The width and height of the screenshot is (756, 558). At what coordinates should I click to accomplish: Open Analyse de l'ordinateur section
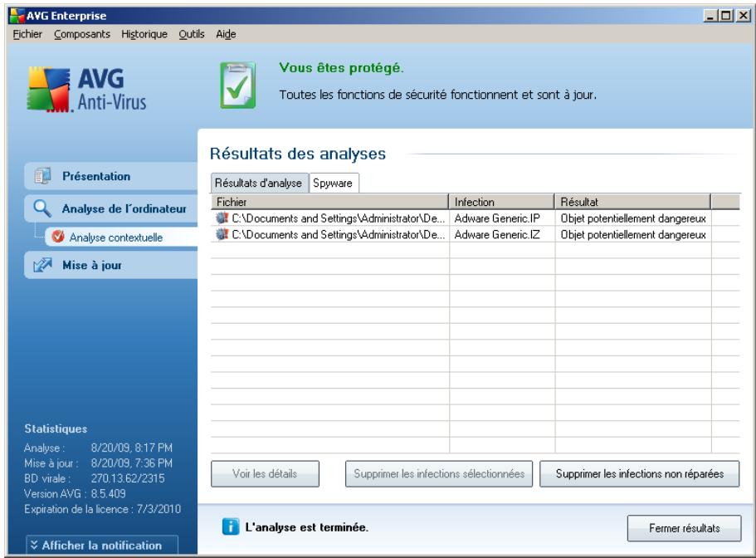(x=111, y=208)
